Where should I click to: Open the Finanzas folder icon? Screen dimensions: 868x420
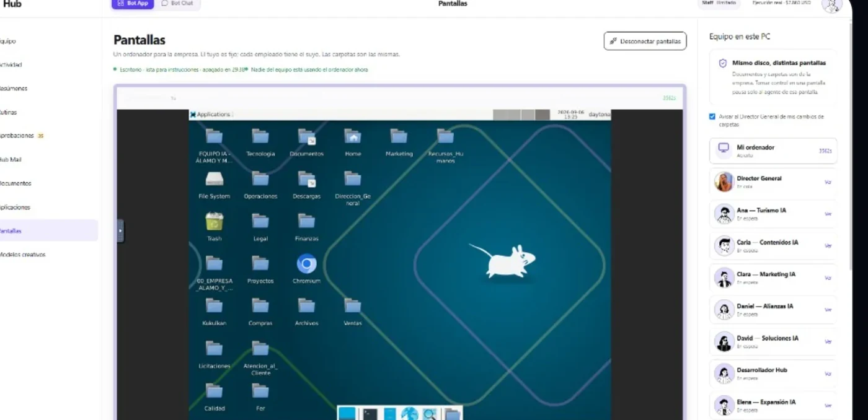tap(306, 222)
